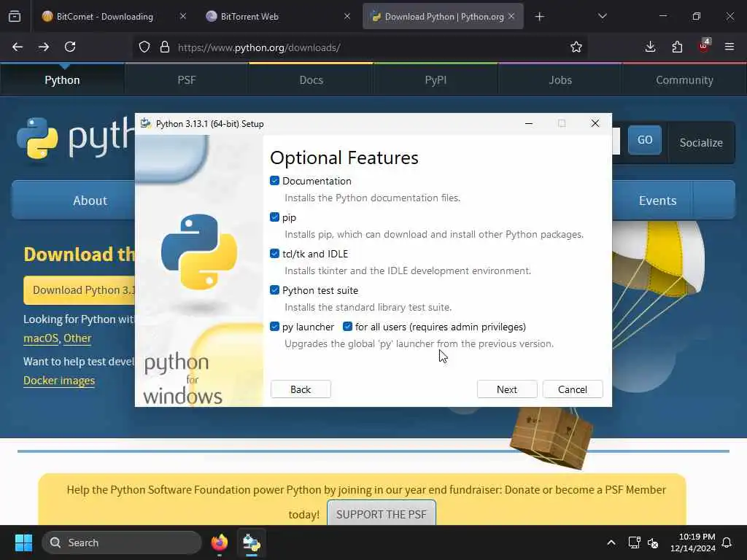Uncheck the Documentation checkbox
This screenshot has width=747, height=560.
tap(274, 181)
